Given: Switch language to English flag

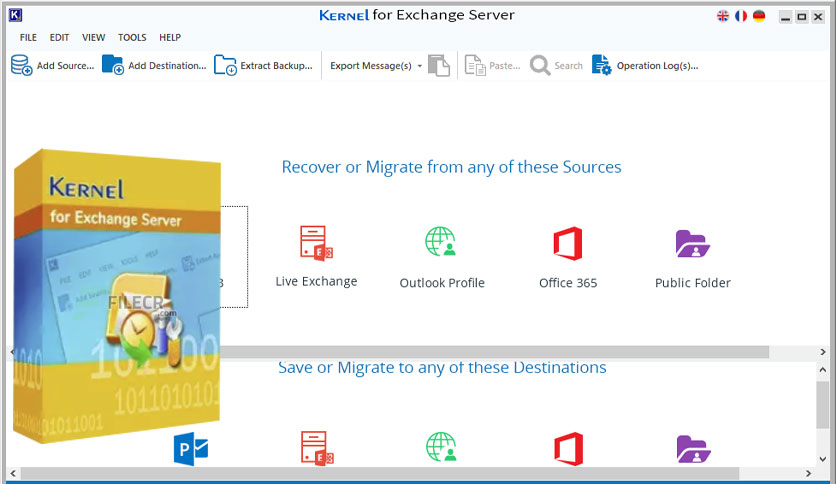Looking at the screenshot, I should [723, 16].
